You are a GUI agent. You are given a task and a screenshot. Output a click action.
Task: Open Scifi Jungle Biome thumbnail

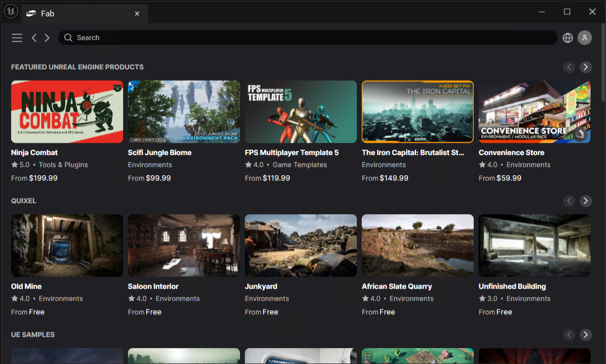184,112
